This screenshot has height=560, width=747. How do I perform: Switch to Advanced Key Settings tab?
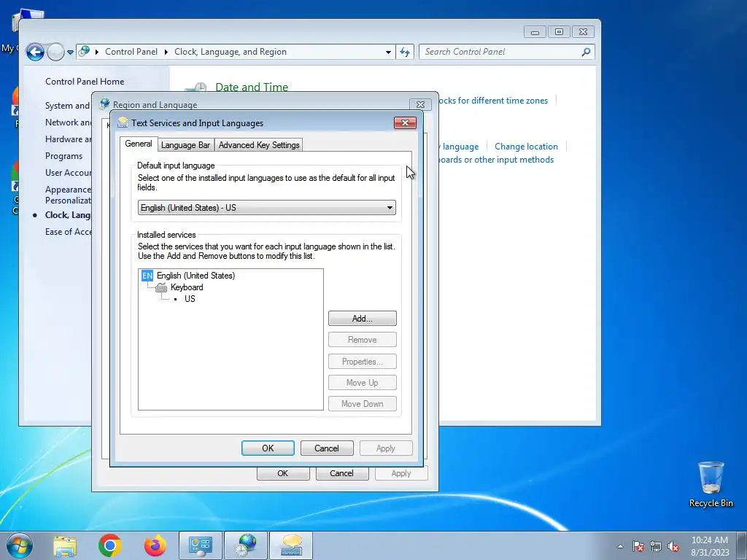coord(259,145)
